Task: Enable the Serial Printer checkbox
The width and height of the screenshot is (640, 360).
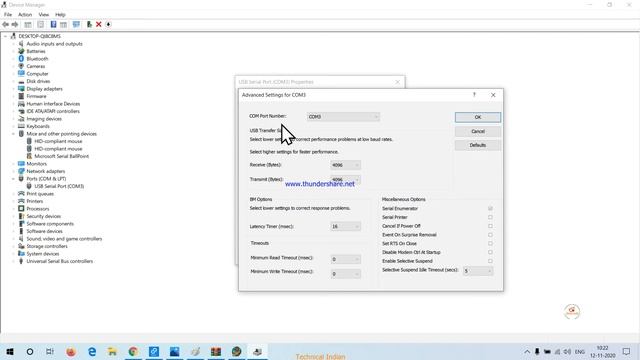Action: pos(490,217)
